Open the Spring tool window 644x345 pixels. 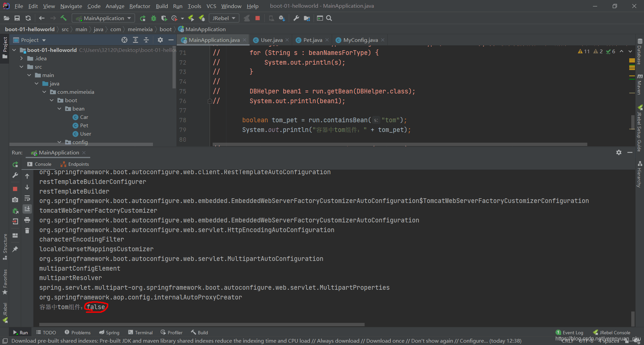(109, 333)
